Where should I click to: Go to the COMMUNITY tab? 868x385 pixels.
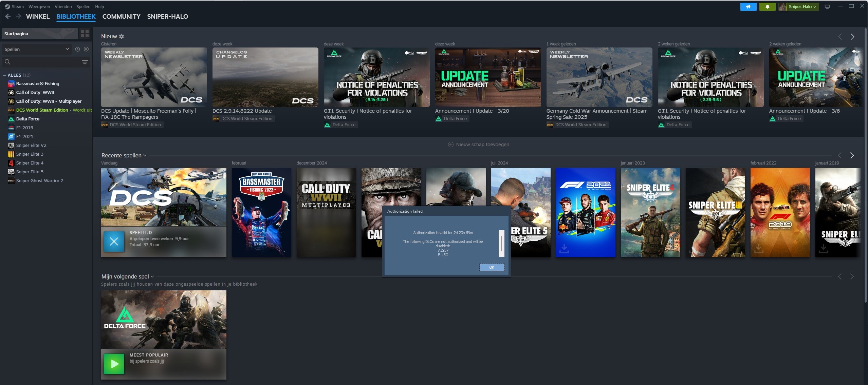[121, 16]
